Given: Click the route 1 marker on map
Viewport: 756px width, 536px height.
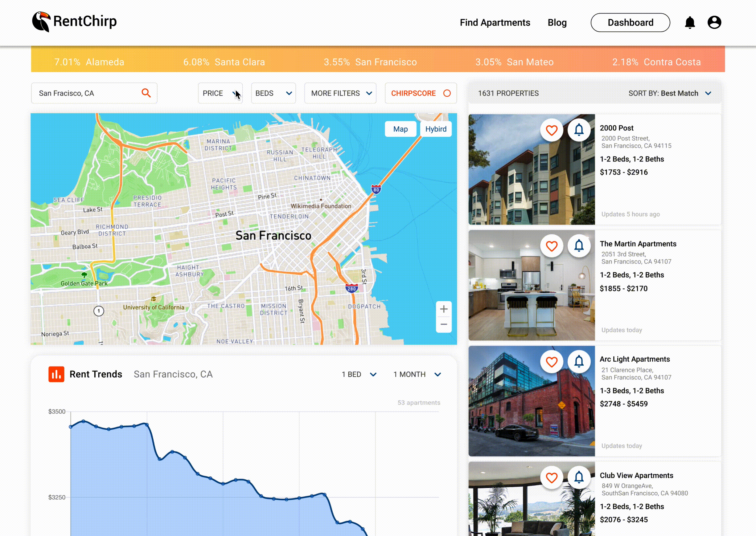Looking at the screenshot, I should pyautogui.click(x=98, y=311).
